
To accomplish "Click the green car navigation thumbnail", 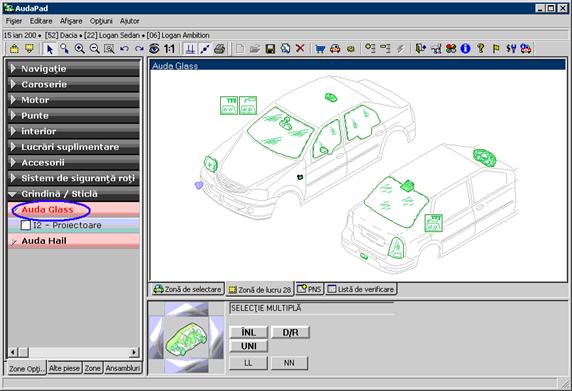I will (186, 338).
